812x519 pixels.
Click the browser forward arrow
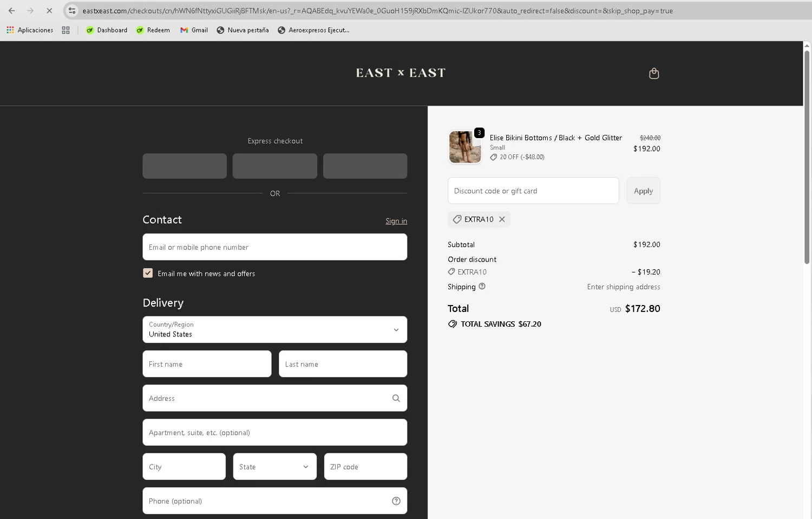tap(30, 10)
